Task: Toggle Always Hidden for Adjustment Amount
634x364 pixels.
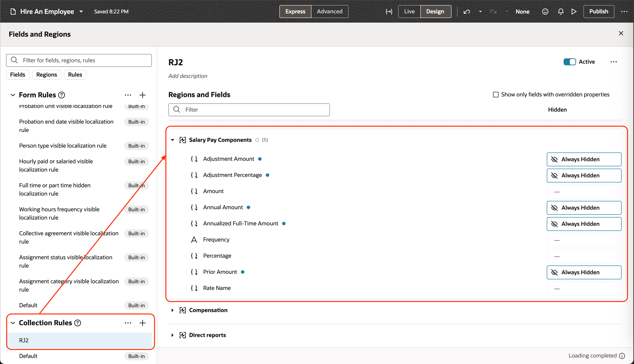Action: click(x=584, y=159)
